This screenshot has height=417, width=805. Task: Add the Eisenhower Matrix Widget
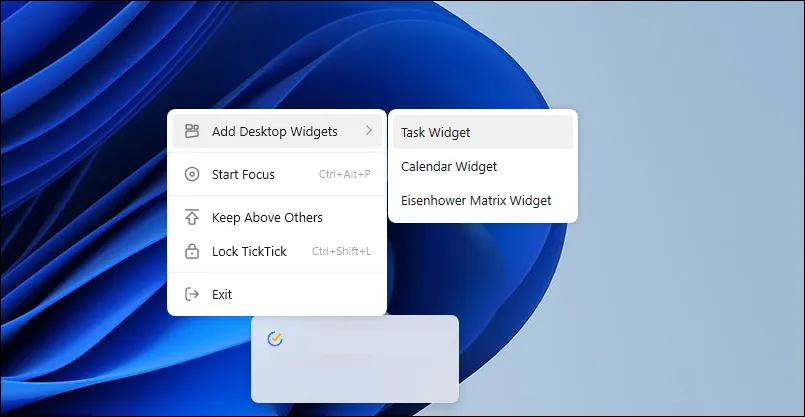(483, 200)
